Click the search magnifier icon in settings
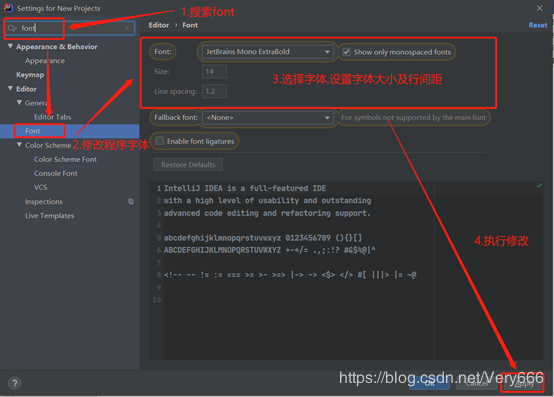 click(12, 28)
